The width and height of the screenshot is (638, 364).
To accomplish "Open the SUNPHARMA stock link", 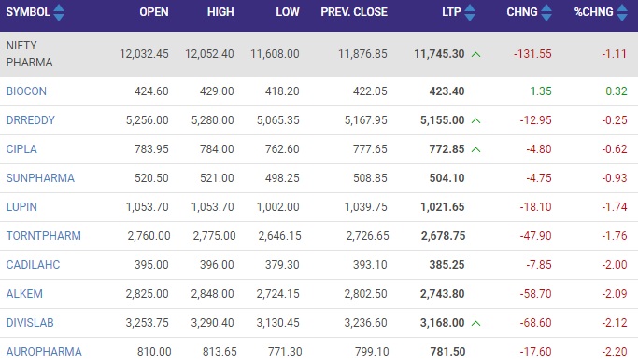I will 40,177.
